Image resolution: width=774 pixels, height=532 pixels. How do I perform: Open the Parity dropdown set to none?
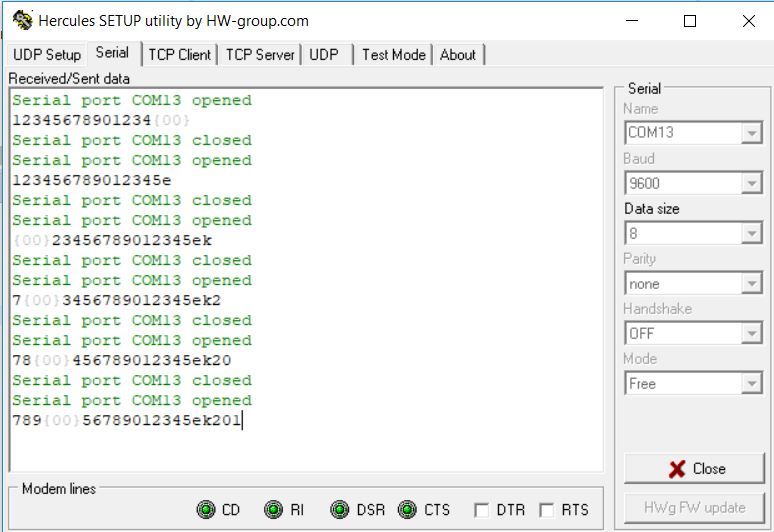694,283
